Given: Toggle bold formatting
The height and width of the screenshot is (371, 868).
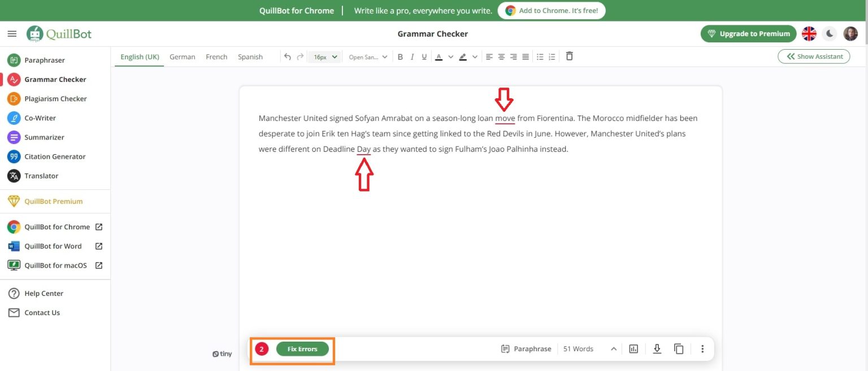Looking at the screenshot, I should (x=400, y=56).
